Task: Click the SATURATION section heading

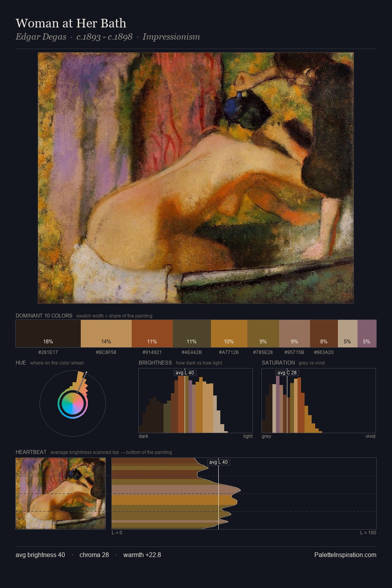Action: (x=278, y=363)
